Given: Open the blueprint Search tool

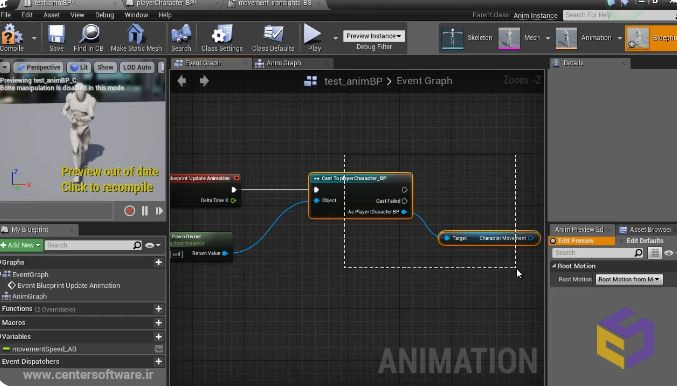Looking at the screenshot, I should (181, 38).
